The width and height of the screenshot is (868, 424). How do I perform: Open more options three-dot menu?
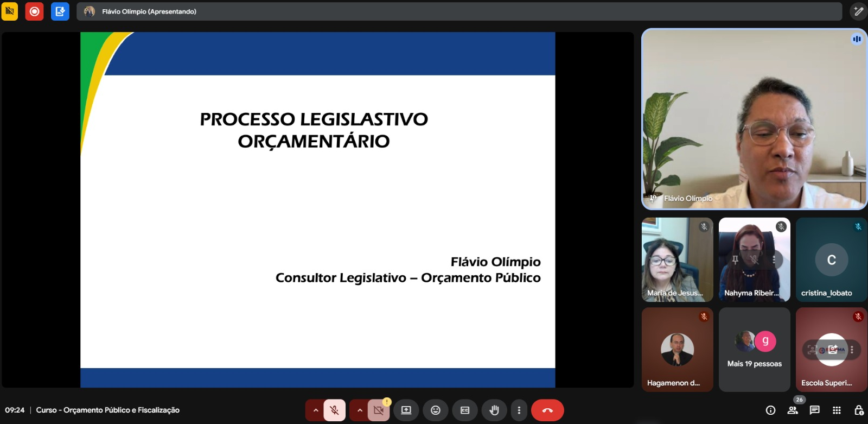[519, 410]
